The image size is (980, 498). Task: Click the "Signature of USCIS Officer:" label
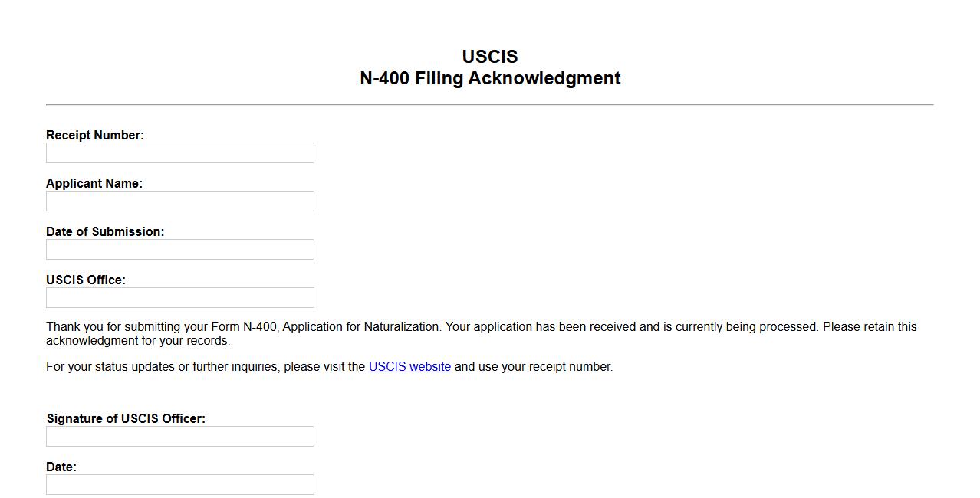point(126,419)
